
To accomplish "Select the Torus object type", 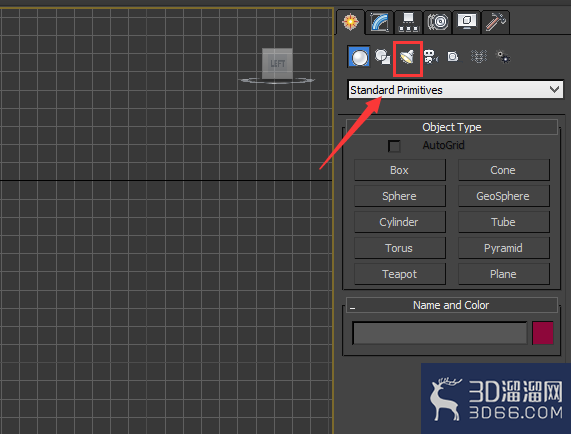I will tap(400, 248).
